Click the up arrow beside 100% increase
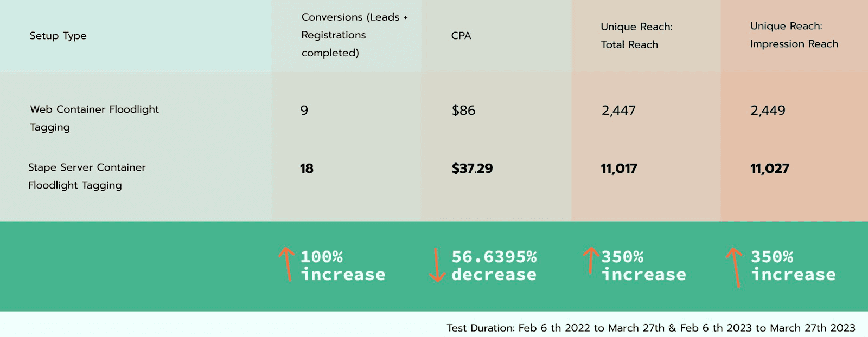This screenshot has height=337, width=868. click(x=286, y=264)
